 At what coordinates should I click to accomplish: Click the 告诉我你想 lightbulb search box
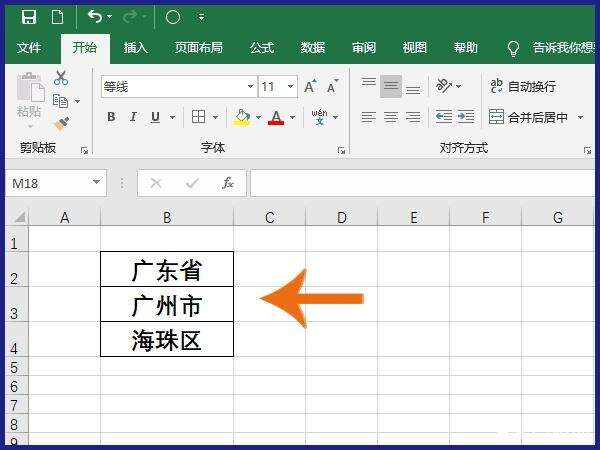(x=551, y=48)
